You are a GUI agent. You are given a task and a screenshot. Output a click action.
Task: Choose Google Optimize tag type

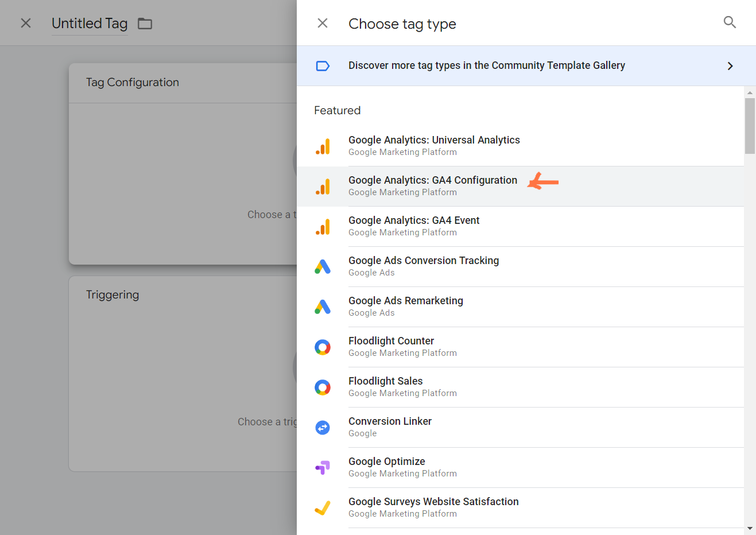pos(520,468)
